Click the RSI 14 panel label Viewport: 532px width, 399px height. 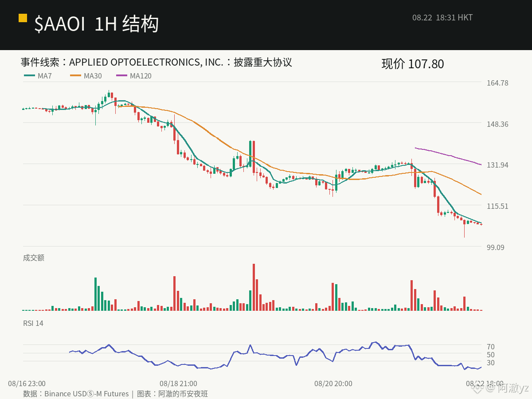[33, 323]
